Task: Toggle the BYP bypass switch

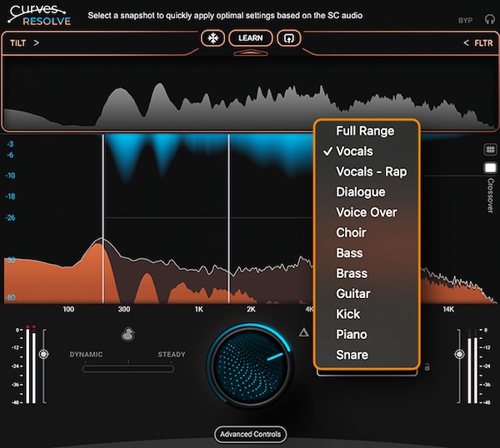Action: [465, 20]
